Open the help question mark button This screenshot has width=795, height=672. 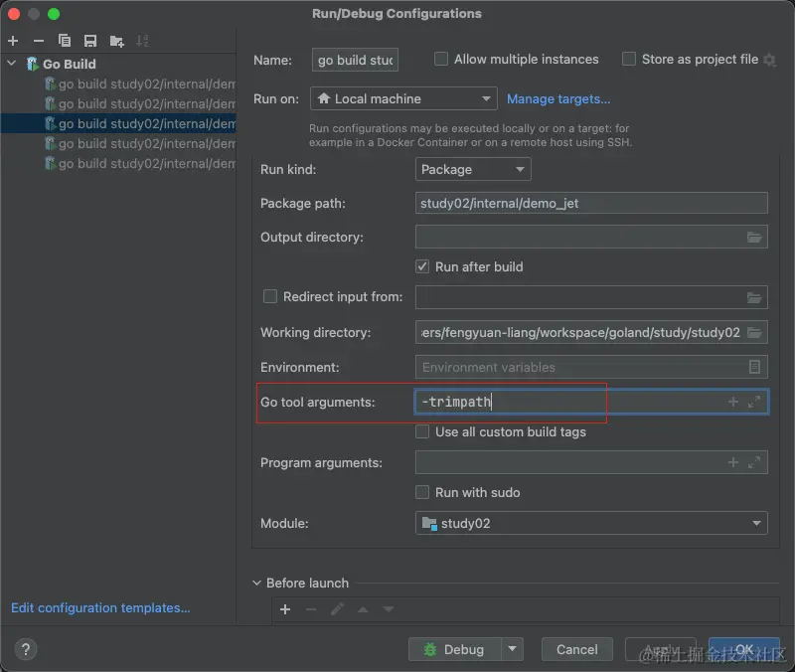[x=26, y=649]
